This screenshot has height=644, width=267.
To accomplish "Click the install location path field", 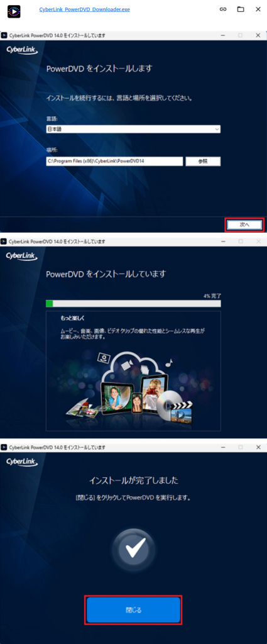I will click(114, 162).
